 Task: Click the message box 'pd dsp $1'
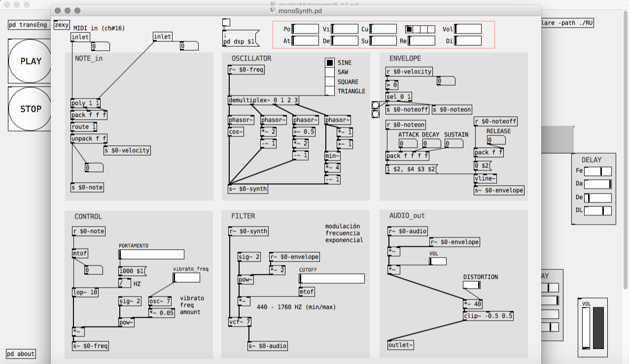tap(240, 42)
